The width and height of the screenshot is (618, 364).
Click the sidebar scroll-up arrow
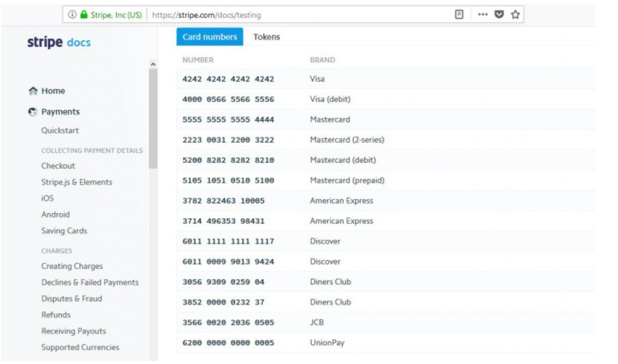(x=153, y=64)
